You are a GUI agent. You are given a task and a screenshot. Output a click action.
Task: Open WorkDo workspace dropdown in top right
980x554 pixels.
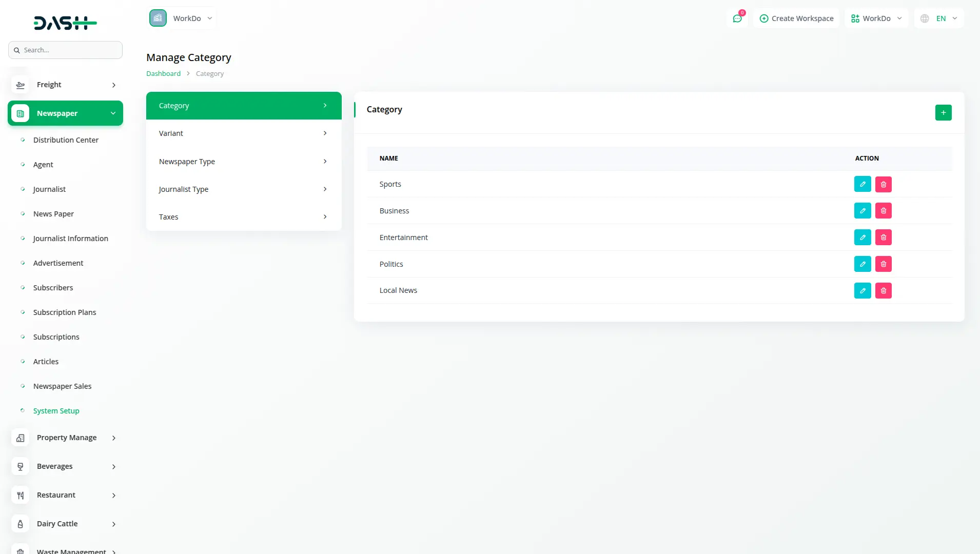tap(876, 18)
